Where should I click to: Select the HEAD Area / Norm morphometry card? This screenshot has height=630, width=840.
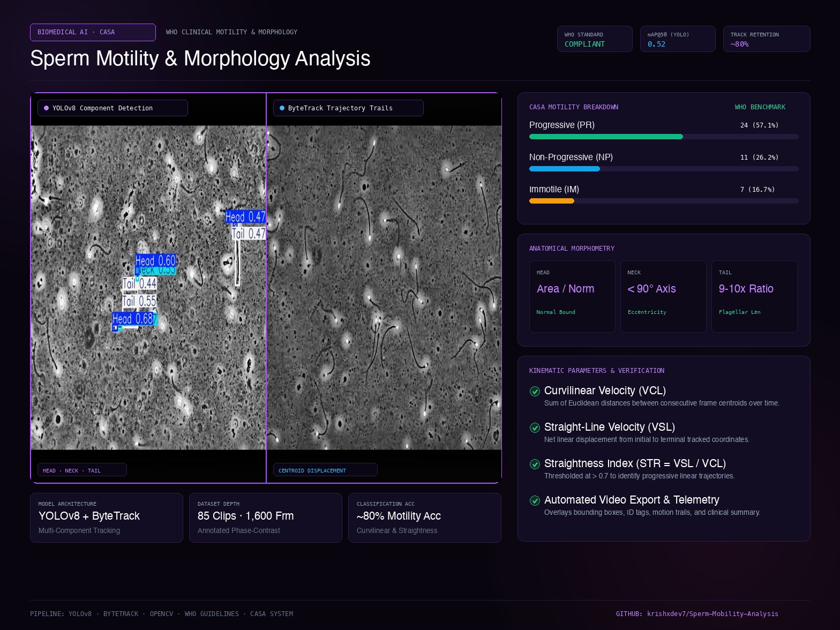572,296
